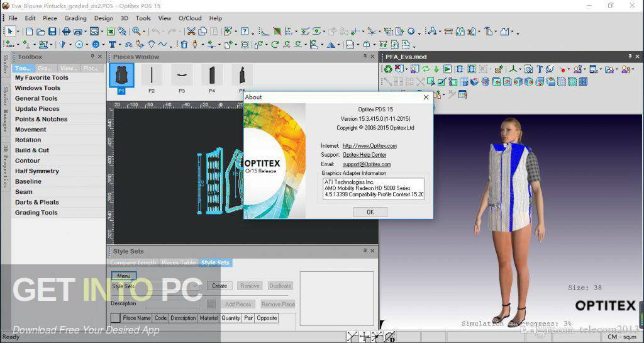The width and height of the screenshot is (644, 343).
Task: Open the File menu
Action: pos(13,18)
